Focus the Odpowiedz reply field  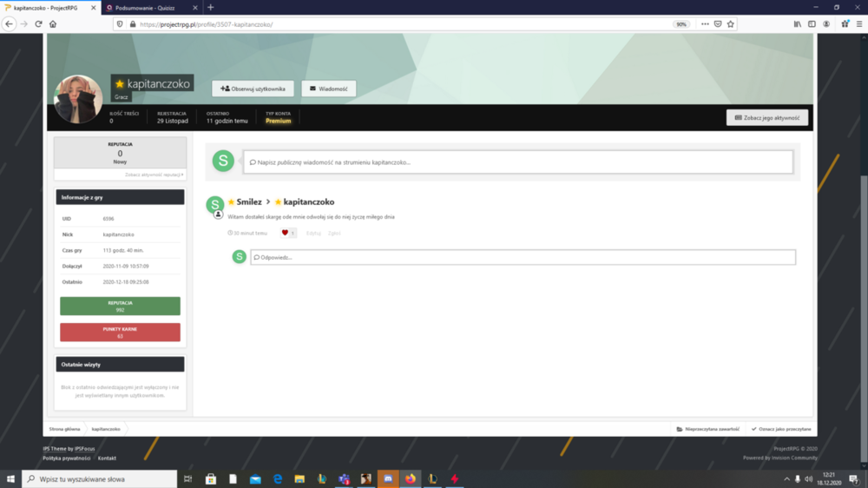pos(523,257)
